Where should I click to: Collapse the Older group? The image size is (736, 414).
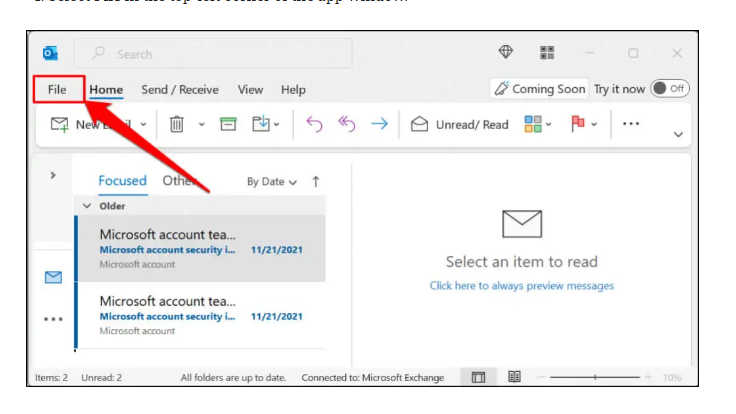[x=87, y=206]
